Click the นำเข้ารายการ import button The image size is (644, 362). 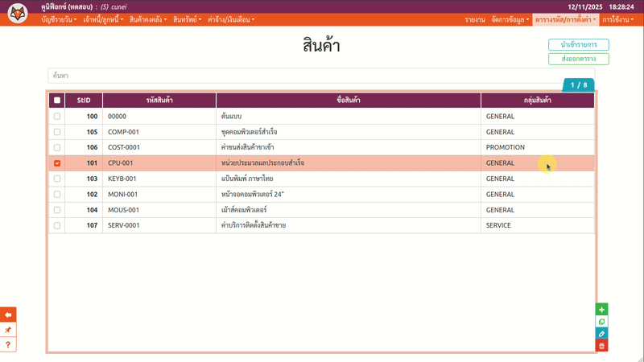pos(578,45)
